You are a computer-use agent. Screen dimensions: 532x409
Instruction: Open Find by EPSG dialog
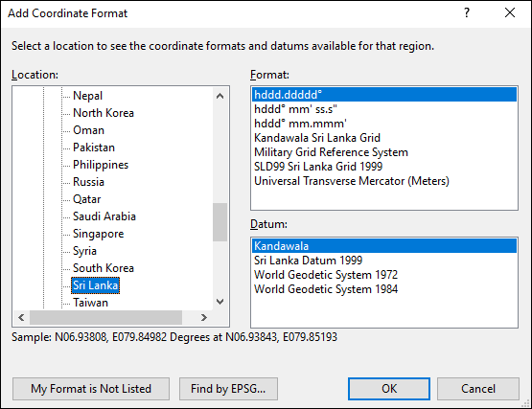point(228,389)
